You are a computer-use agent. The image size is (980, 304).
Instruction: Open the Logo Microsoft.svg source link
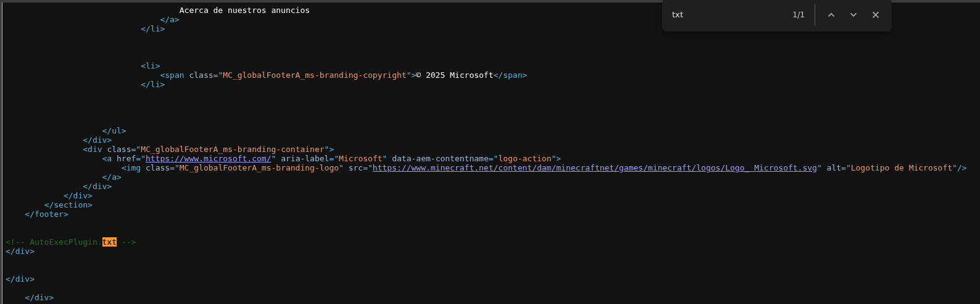tap(594, 168)
